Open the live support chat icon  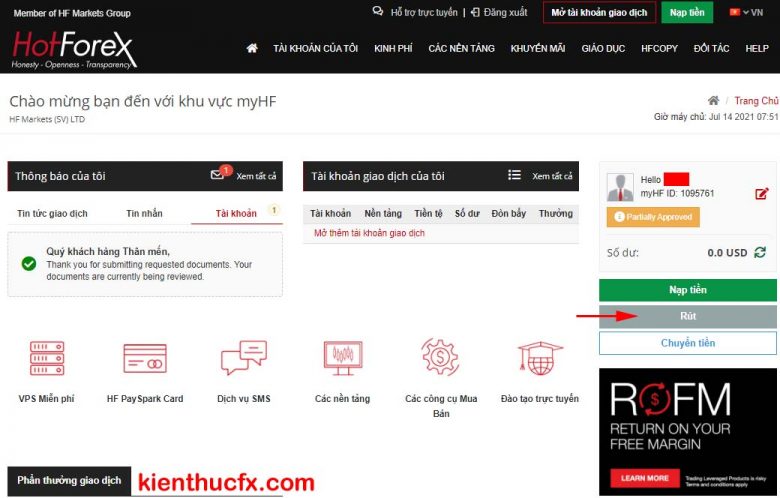(x=378, y=11)
